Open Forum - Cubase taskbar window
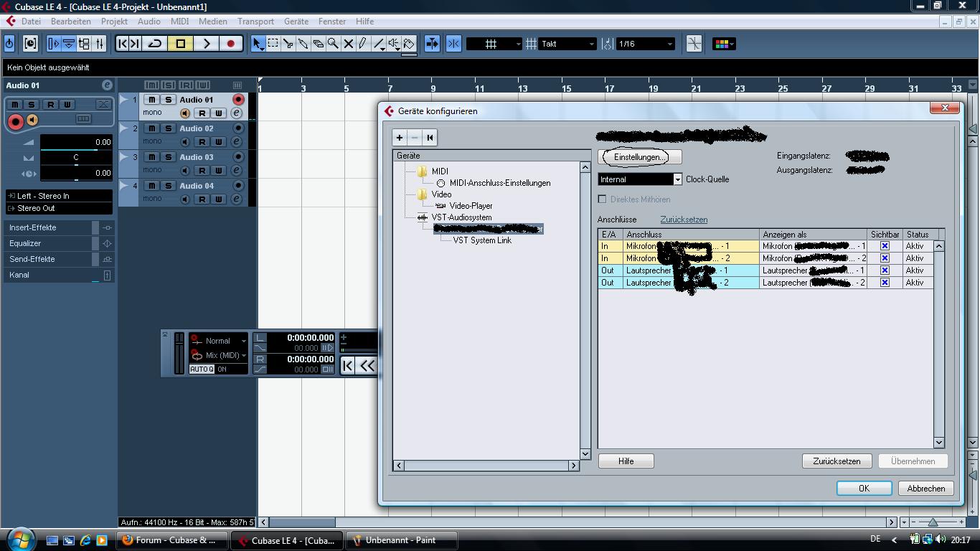The height and width of the screenshot is (551, 980). (x=172, y=540)
